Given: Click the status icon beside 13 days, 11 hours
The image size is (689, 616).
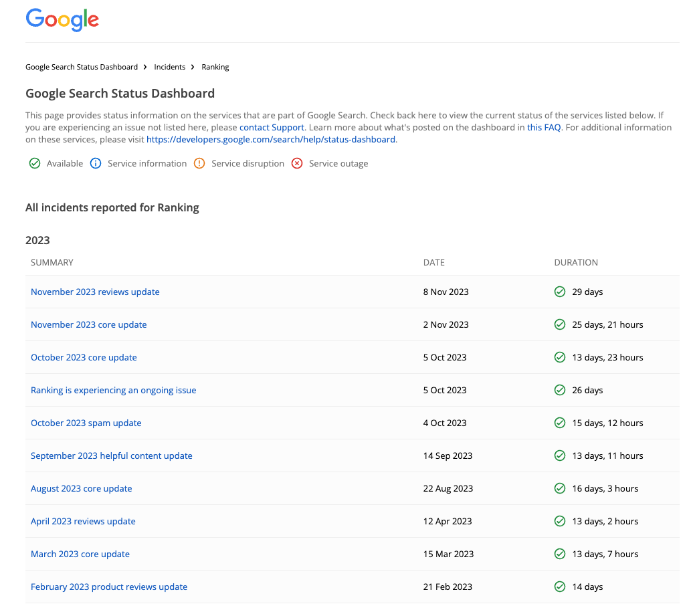Looking at the screenshot, I should [x=560, y=455].
